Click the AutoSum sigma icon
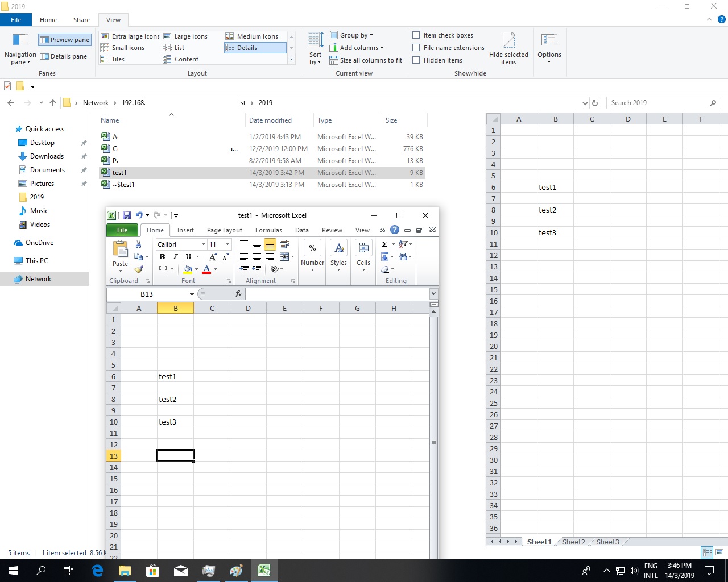This screenshot has height=582, width=728. tap(385, 244)
